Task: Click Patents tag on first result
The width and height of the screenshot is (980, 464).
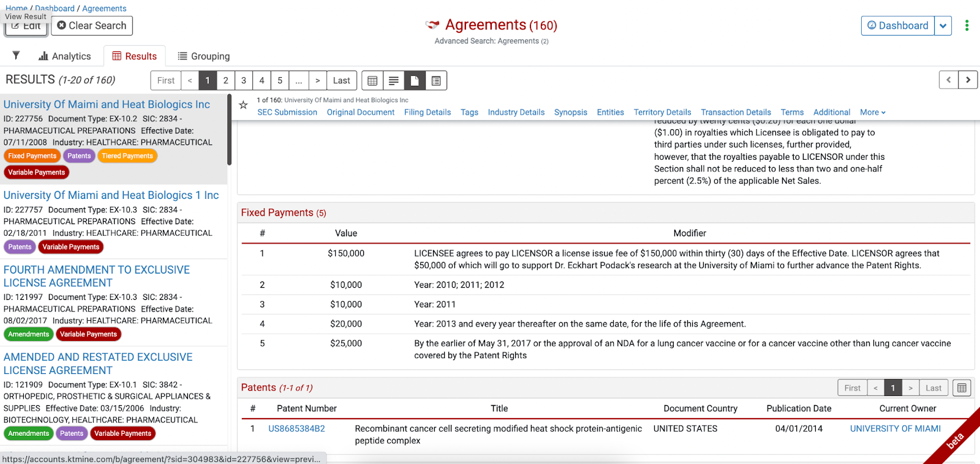Action: pyautogui.click(x=79, y=156)
